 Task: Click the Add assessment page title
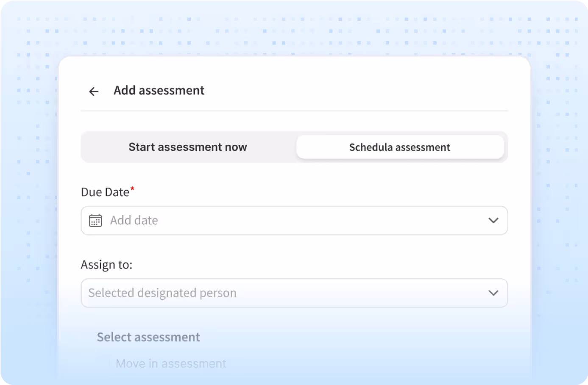tap(159, 90)
